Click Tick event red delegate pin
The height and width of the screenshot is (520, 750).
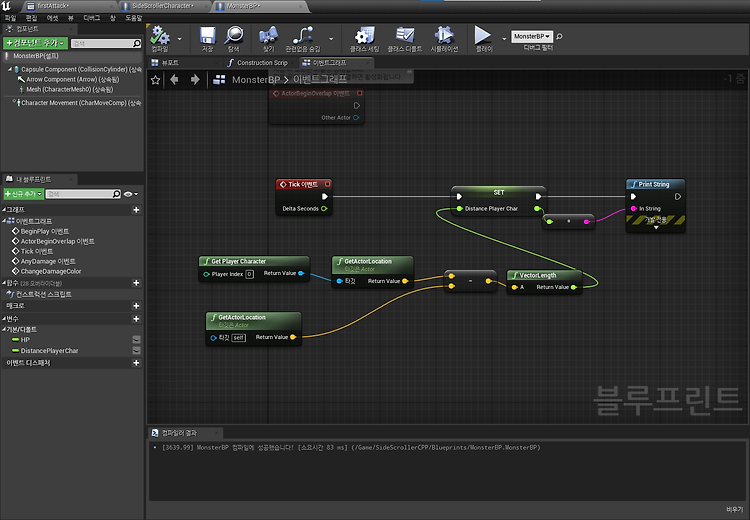click(328, 184)
